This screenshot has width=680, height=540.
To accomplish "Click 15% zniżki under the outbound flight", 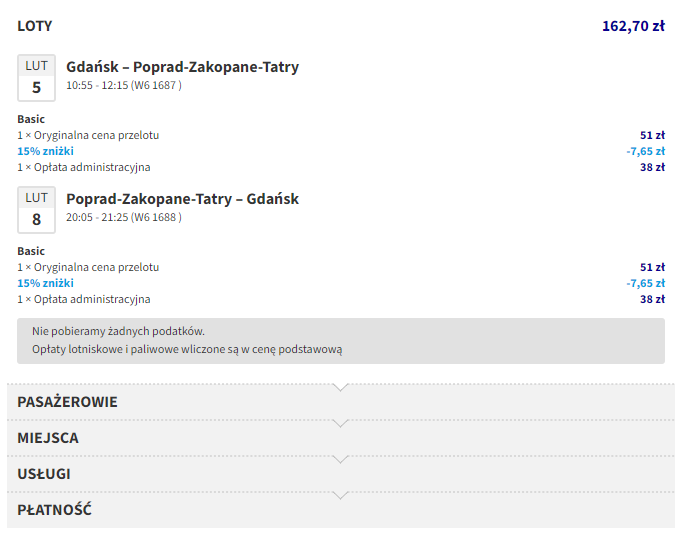I will pos(45,151).
